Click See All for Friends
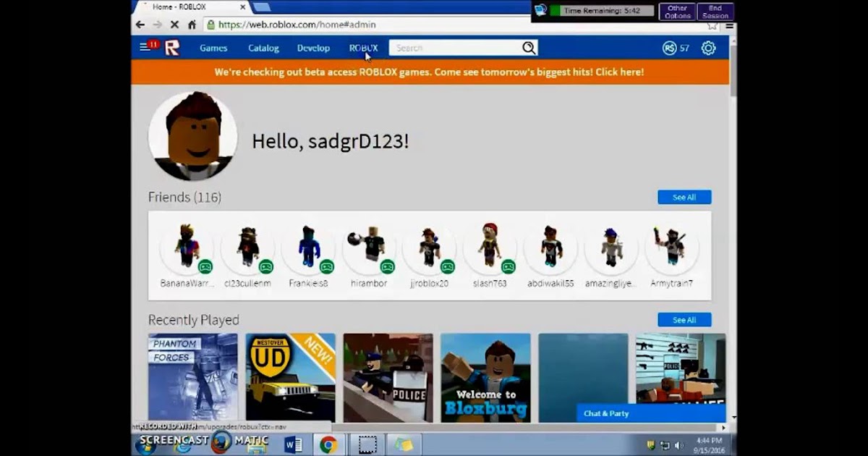The height and width of the screenshot is (456, 868). pos(684,198)
